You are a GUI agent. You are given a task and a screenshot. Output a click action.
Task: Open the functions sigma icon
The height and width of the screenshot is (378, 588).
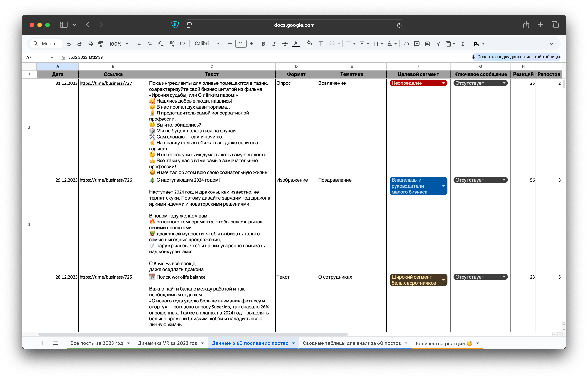463,44
